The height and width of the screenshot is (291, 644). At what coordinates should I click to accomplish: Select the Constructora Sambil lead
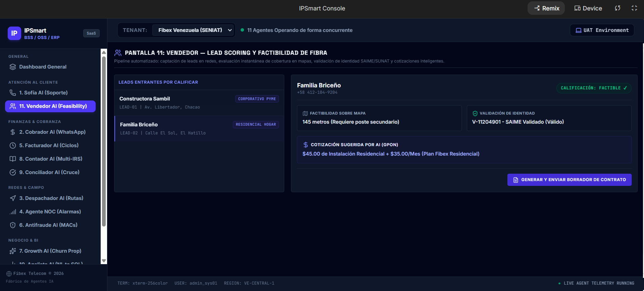(x=199, y=103)
